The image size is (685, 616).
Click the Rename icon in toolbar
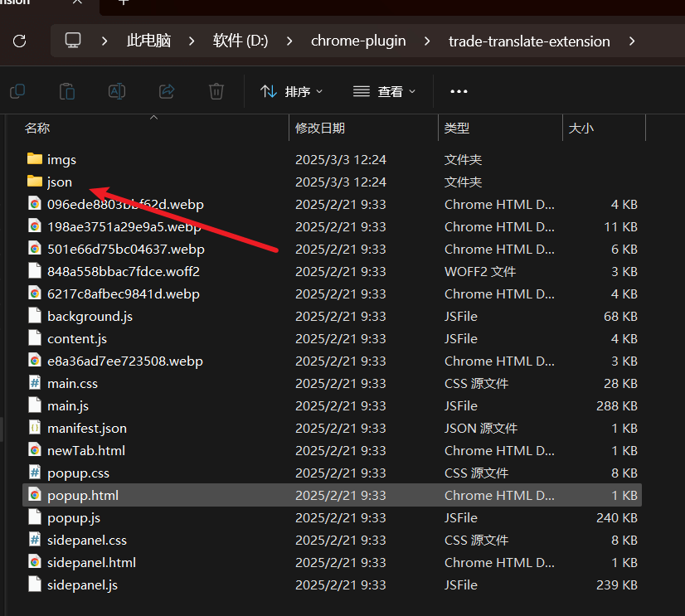coord(117,91)
